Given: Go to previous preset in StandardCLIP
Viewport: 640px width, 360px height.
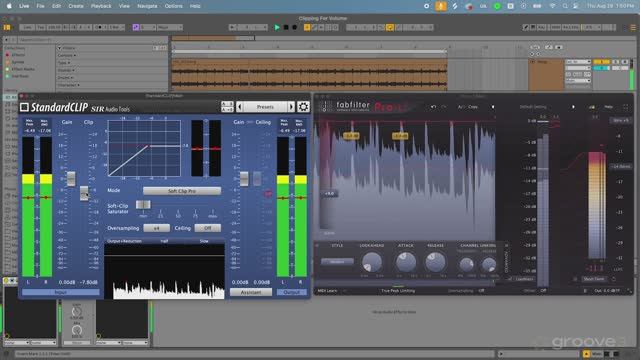Looking at the screenshot, I should click(240, 107).
